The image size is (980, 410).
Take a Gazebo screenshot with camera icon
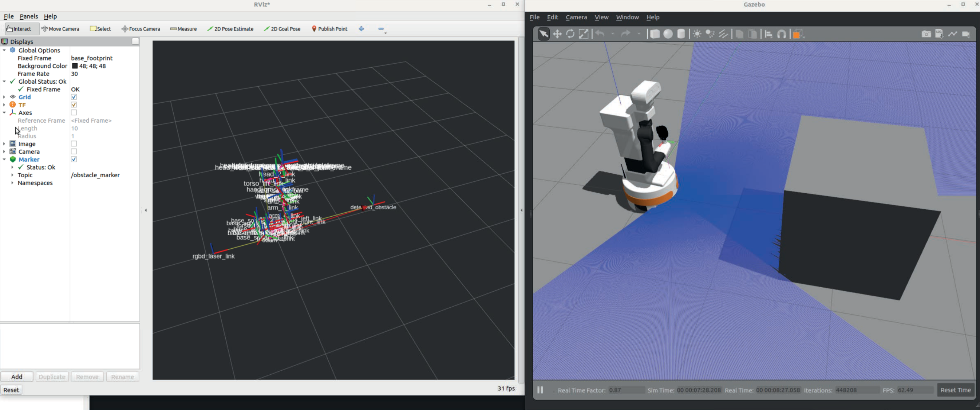(926, 34)
